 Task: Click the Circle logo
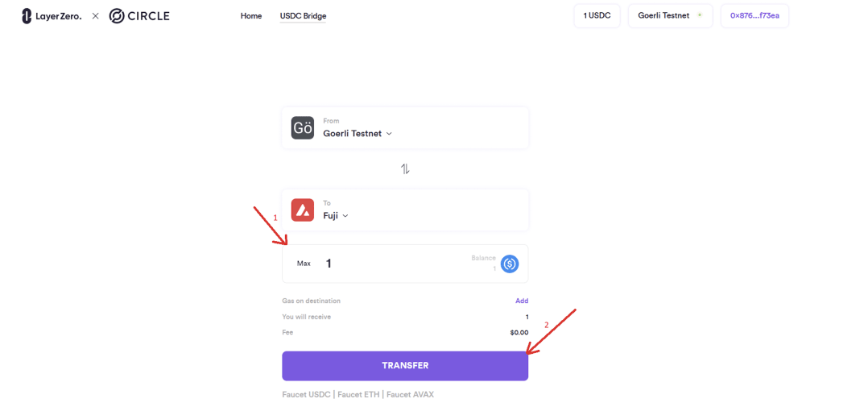click(x=139, y=16)
